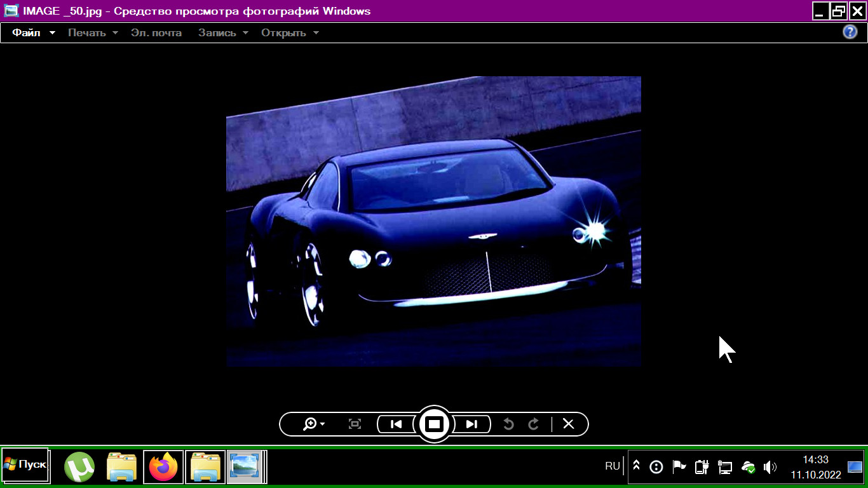Click Show desktop button
The image size is (868, 488).
click(855, 467)
